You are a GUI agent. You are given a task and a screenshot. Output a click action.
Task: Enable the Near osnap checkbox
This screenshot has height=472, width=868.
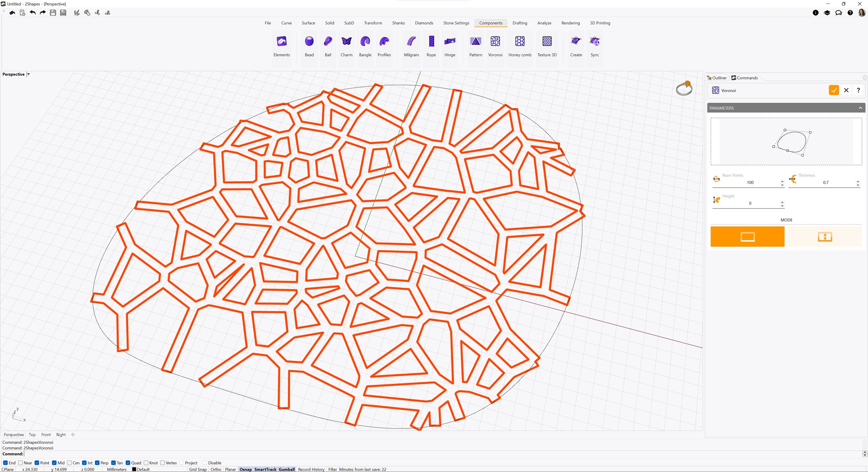pos(21,463)
